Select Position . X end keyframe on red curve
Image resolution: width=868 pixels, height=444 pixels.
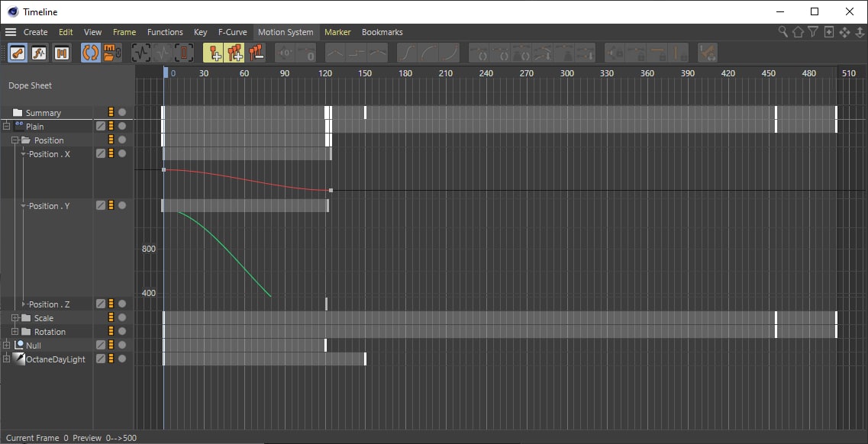pyautogui.click(x=331, y=190)
